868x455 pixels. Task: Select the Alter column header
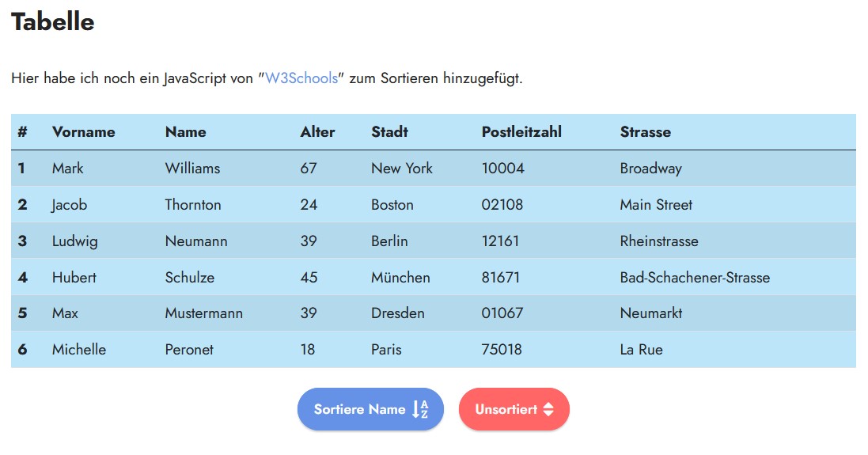tap(317, 132)
